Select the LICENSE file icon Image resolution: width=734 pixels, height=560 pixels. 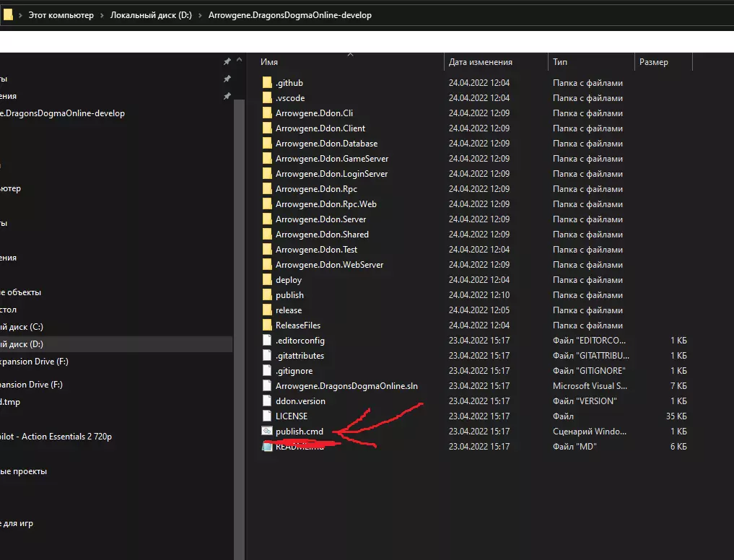(266, 416)
